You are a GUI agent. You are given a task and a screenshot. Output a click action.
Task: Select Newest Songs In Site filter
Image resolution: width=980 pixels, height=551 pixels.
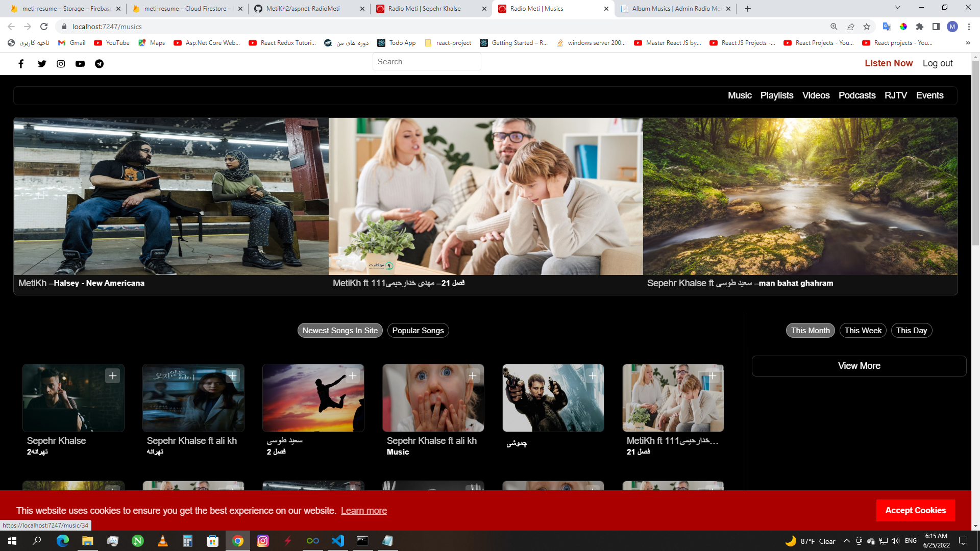click(340, 331)
